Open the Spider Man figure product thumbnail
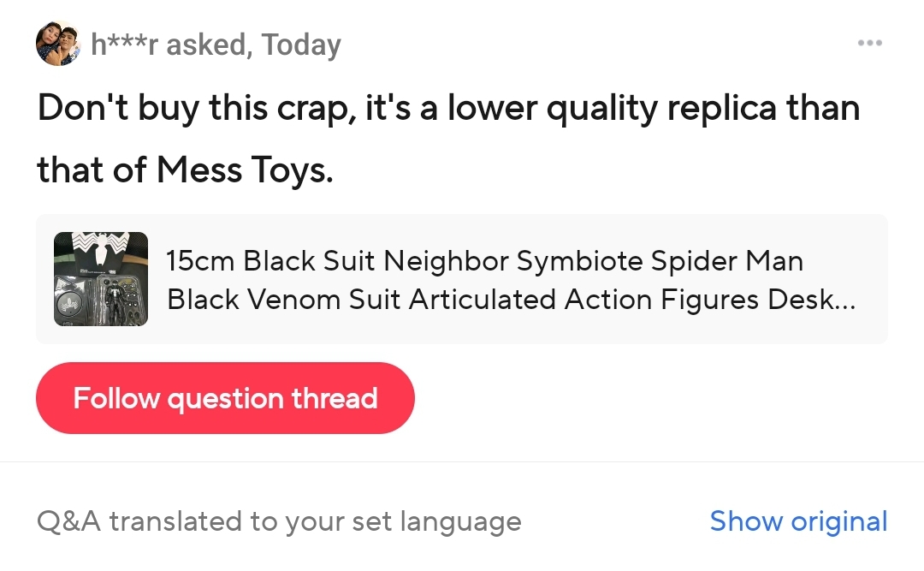The width and height of the screenshot is (924, 571). coord(101,279)
